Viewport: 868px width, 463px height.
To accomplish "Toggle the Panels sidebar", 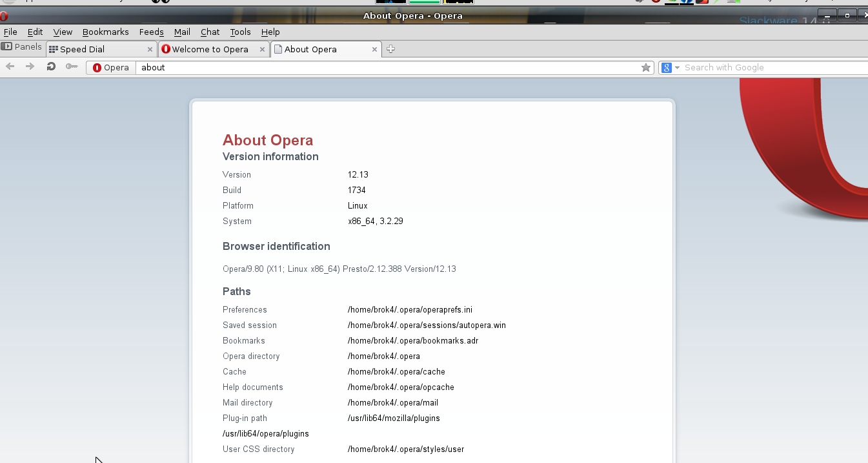I will click(22, 47).
